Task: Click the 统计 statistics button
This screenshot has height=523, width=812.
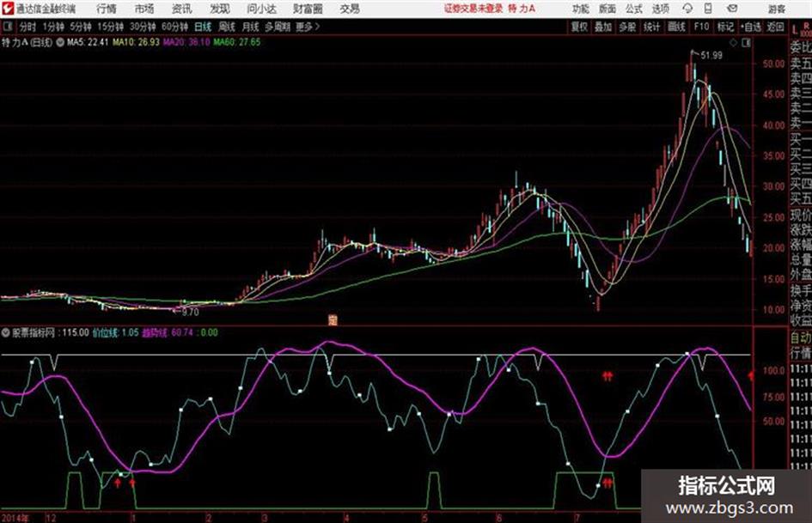Action: pos(652,27)
